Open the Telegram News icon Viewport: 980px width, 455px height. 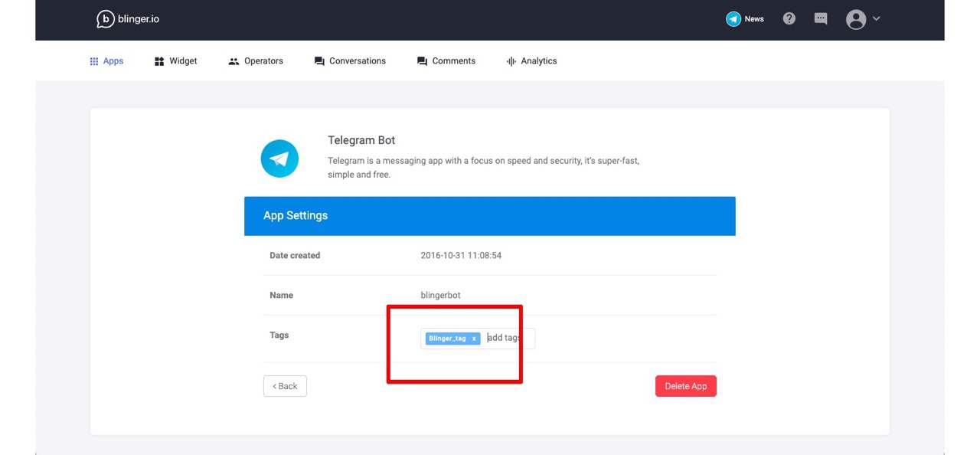733,19
